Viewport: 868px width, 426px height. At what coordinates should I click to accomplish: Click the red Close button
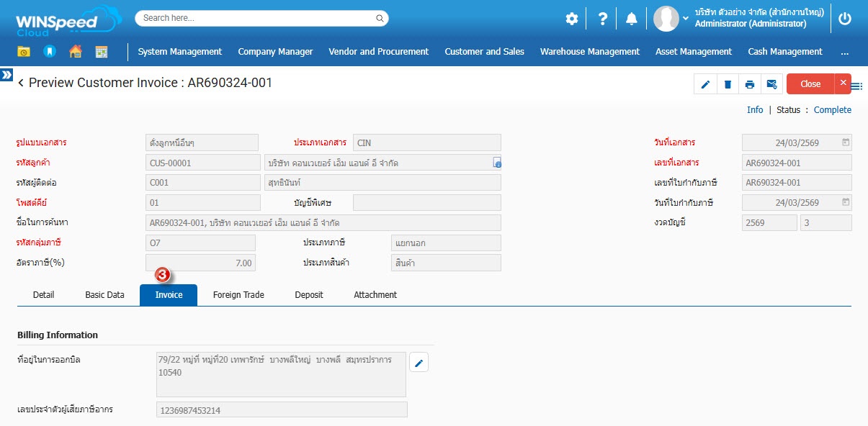click(810, 84)
